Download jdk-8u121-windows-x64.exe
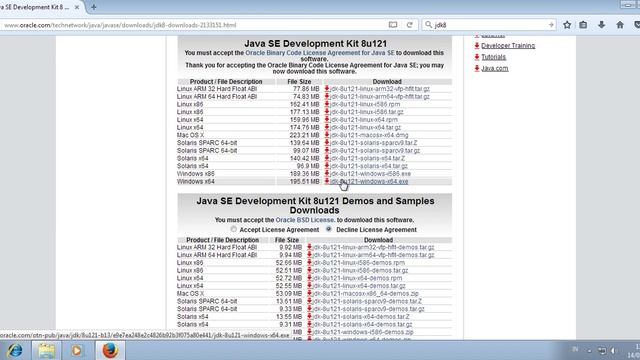This screenshot has width=640, height=360. 369,182
